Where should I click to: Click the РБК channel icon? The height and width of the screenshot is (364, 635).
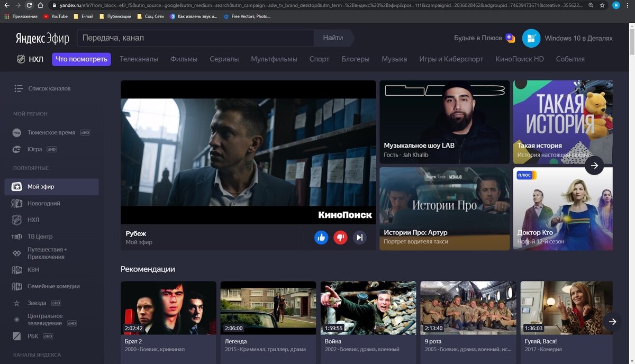point(17,336)
